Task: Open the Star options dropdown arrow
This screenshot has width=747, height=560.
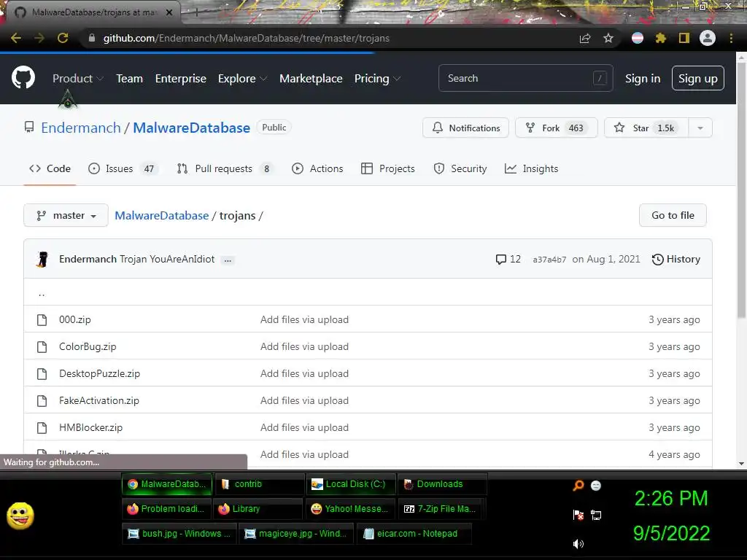Action: pos(700,128)
